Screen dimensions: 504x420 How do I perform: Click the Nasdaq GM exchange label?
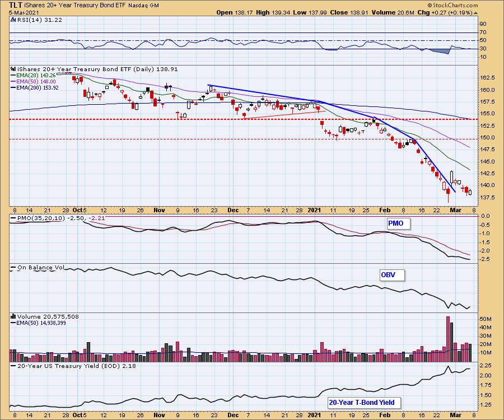pyautogui.click(x=143, y=6)
